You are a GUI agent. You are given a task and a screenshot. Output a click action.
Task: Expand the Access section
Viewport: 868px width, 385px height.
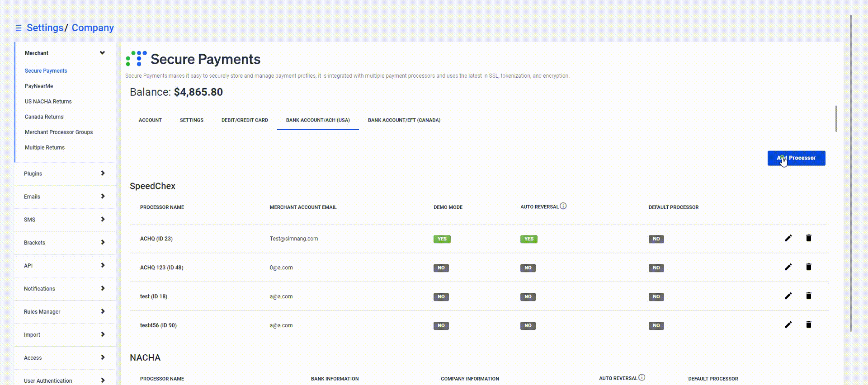[103, 358]
